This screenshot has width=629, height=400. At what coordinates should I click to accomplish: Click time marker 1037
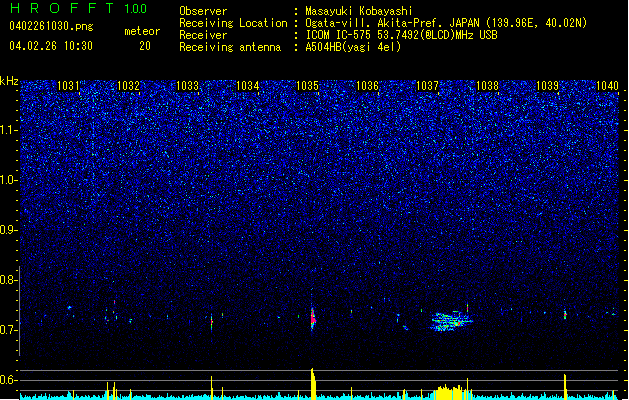click(427, 86)
